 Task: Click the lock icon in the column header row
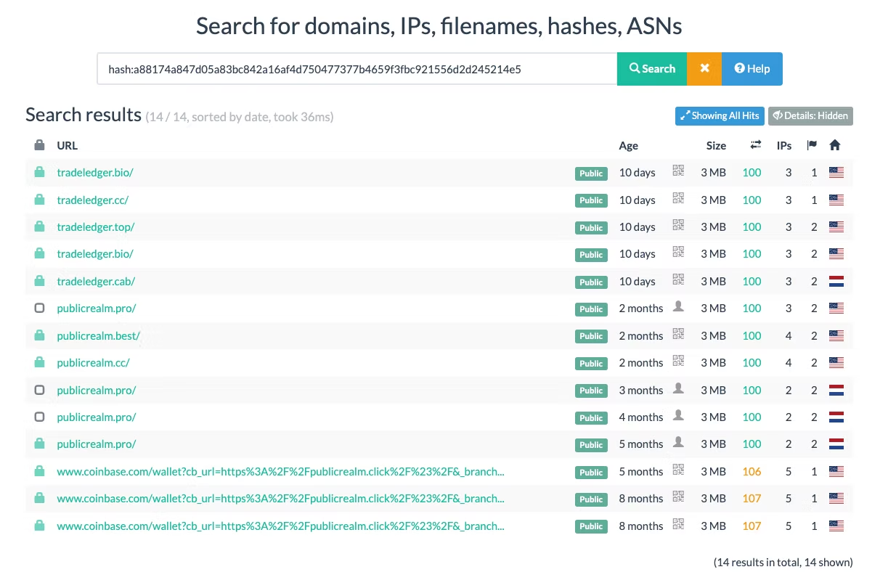(x=39, y=144)
